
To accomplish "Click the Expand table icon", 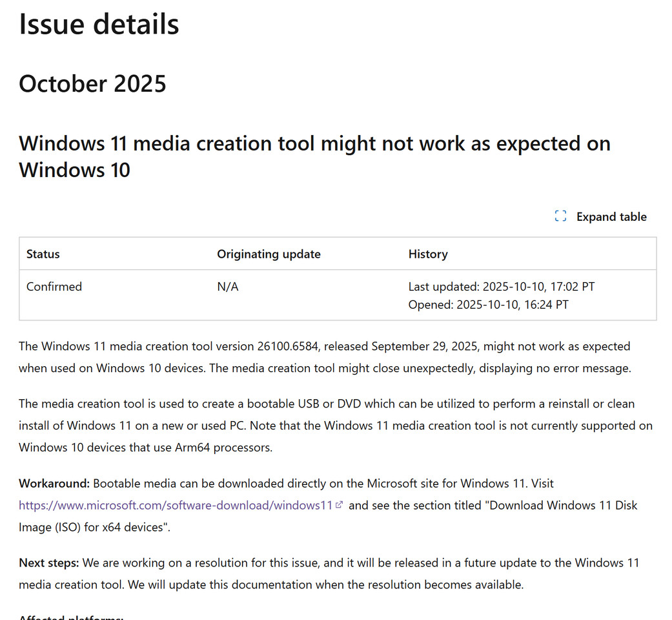I will (560, 217).
